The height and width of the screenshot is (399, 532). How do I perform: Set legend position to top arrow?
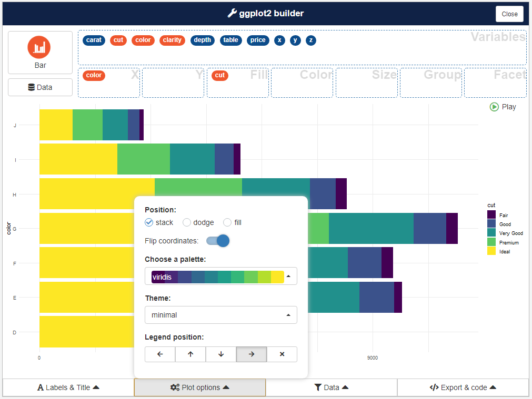coord(190,354)
